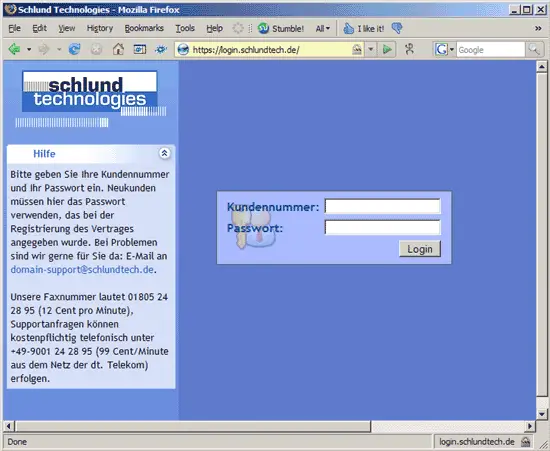Open the Back button history dropdown arrow
The height and width of the screenshot is (451, 550).
point(29,49)
